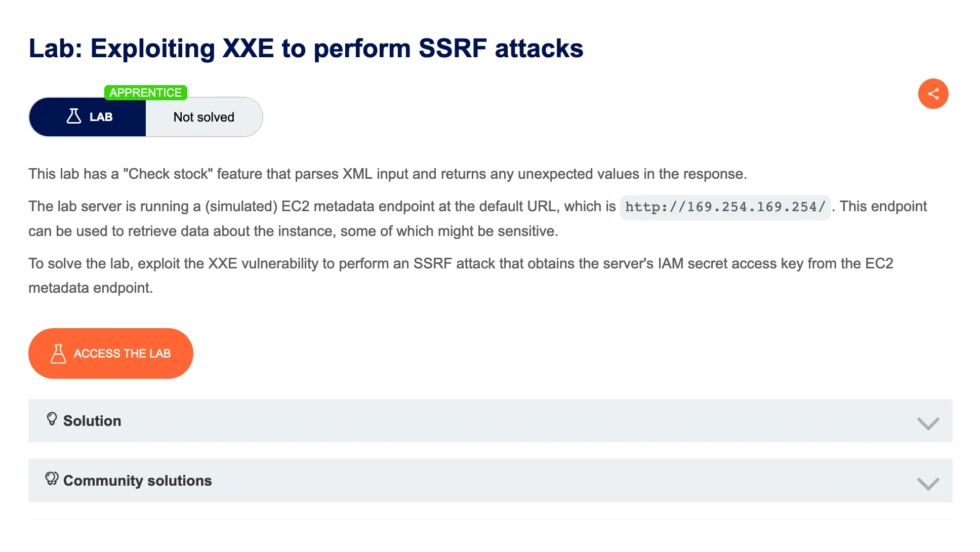Expand the Solution section using its chevron
The image size is (980, 552).
928,423
